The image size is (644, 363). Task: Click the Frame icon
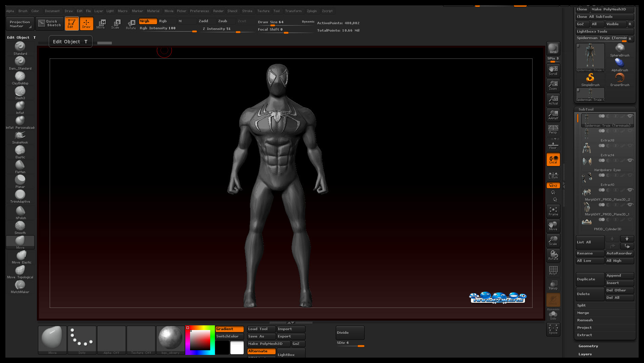[553, 211]
